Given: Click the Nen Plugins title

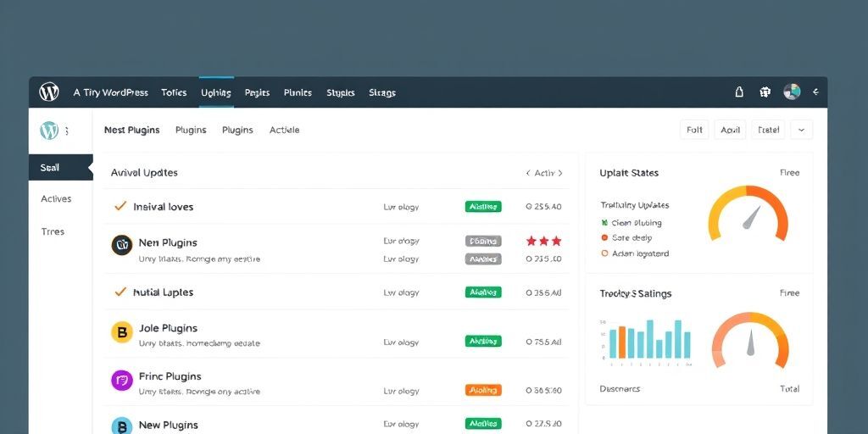Looking at the screenshot, I should click(x=168, y=242).
